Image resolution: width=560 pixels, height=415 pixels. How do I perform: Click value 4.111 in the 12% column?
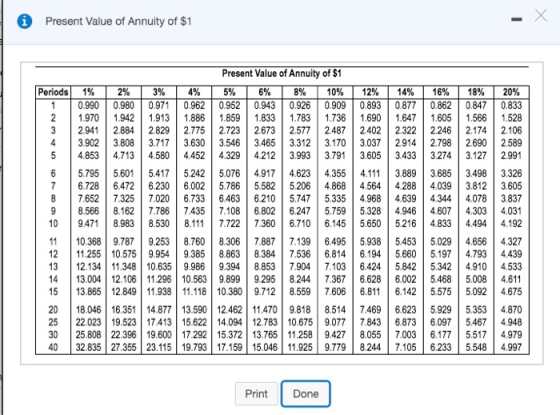[370, 174]
